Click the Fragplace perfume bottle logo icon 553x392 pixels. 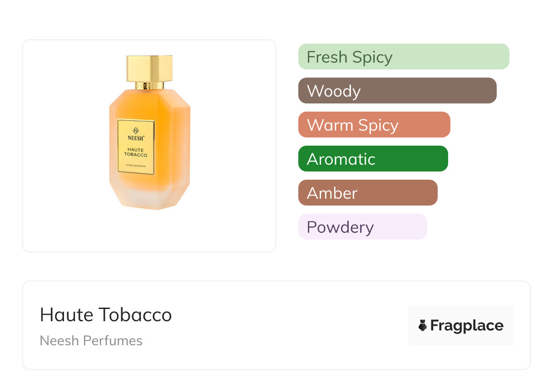(423, 325)
